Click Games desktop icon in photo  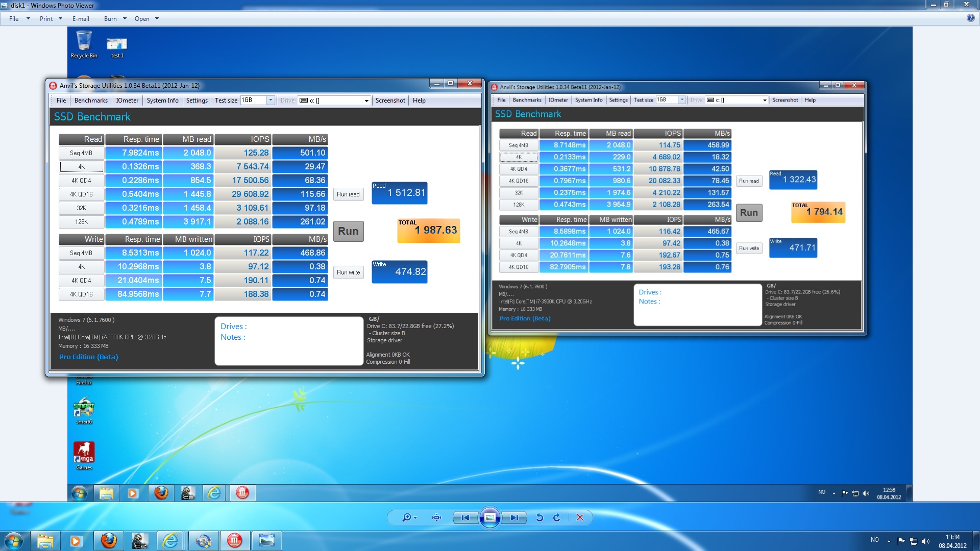click(x=84, y=456)
